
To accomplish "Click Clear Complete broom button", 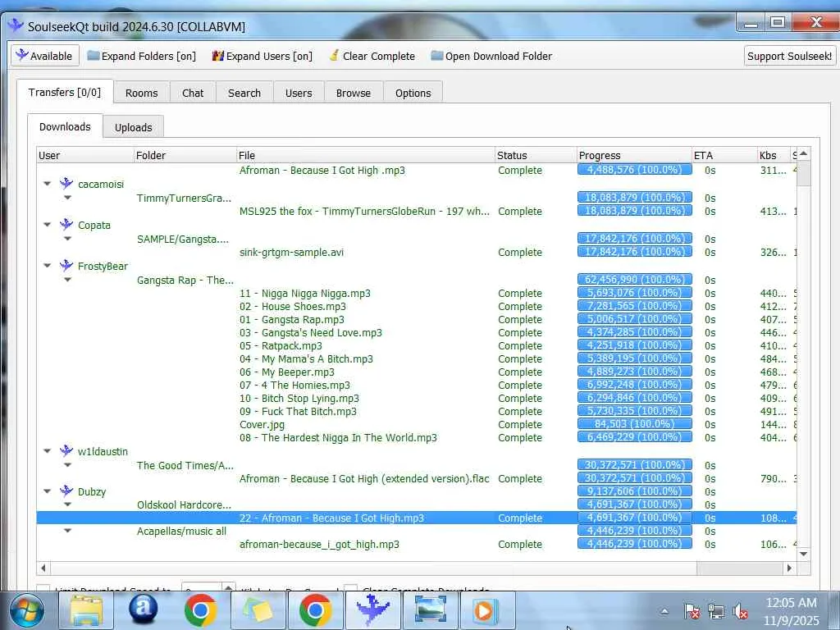I will pyautogui.click(x=372, y=56).
